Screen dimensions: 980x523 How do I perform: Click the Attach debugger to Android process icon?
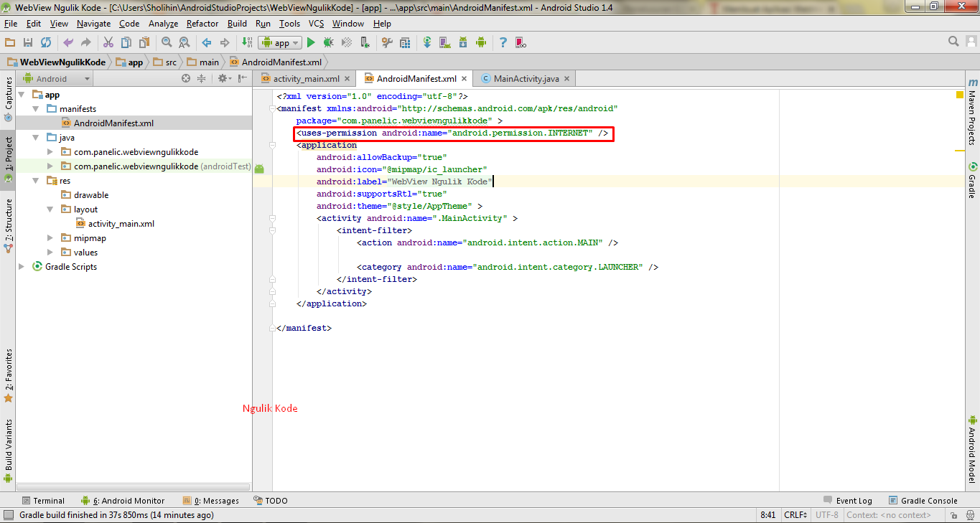[365, 43]
